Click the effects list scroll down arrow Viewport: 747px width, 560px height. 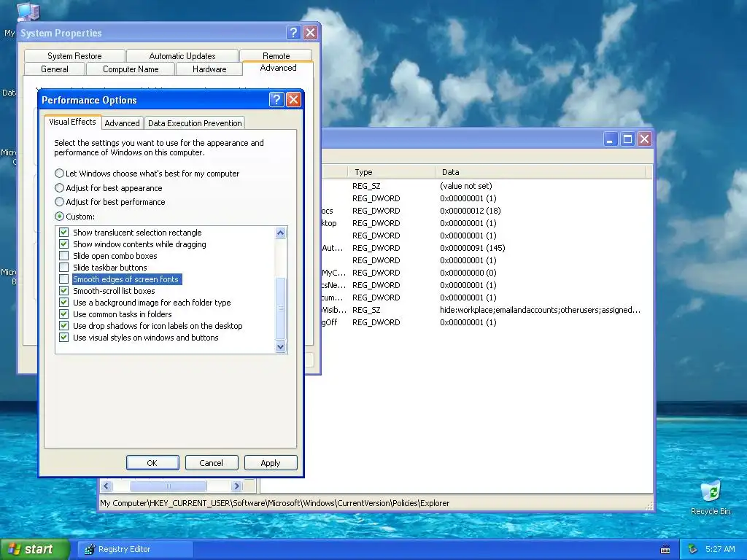(x=281, y=346)
